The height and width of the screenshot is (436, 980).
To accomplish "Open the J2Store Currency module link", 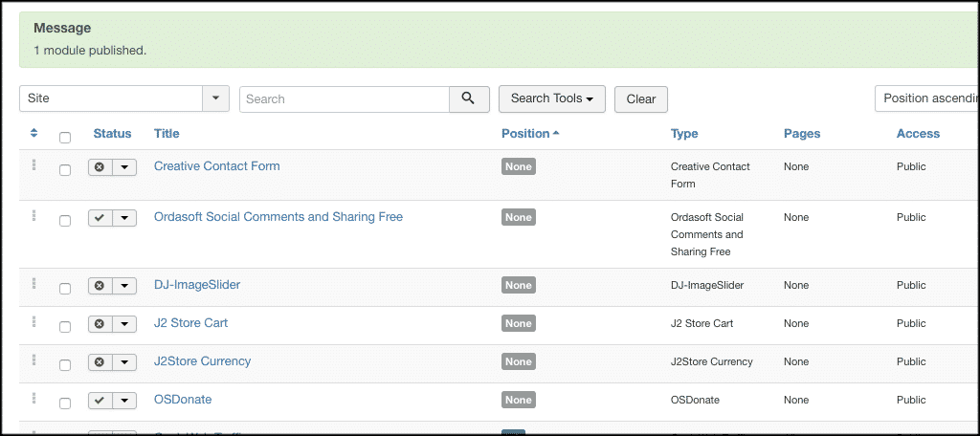I will coord(203,361).
